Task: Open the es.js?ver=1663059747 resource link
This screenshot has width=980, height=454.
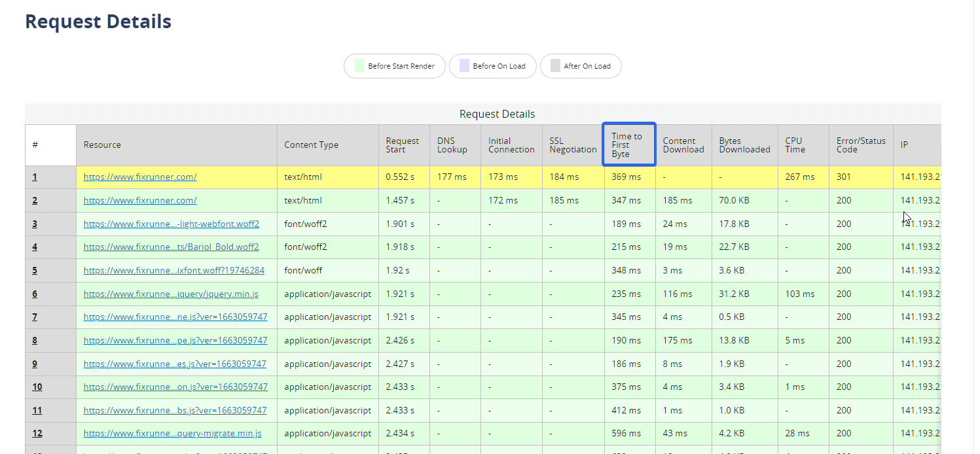Action: tap(175, 364)
